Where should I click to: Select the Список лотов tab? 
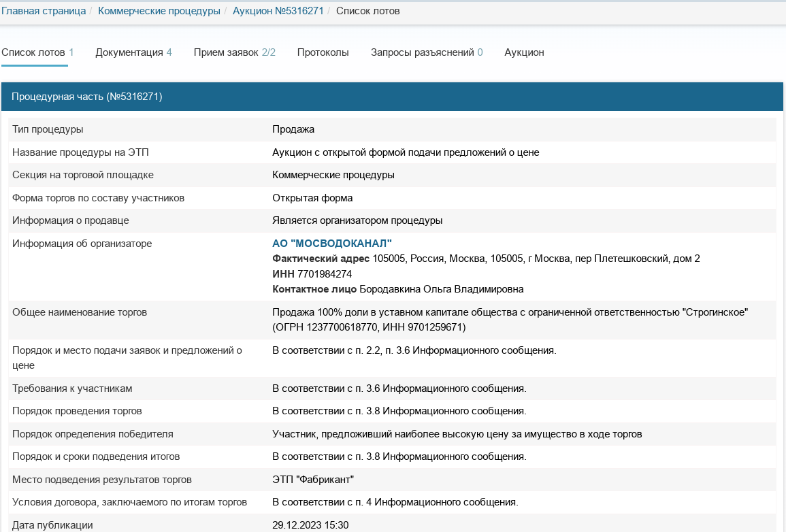click(x=37, y=52)
